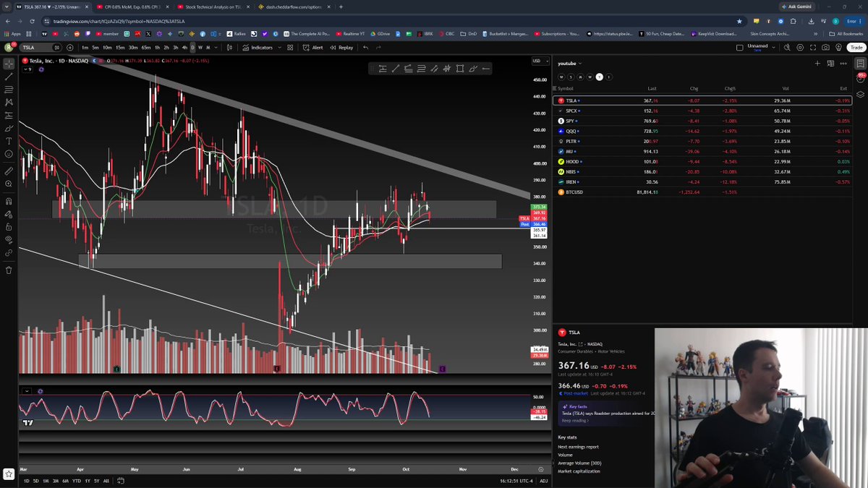Viewport: 868px width, 488px height.
Task: Open the youtube watchlist dropdown
Action: [570, 64]
